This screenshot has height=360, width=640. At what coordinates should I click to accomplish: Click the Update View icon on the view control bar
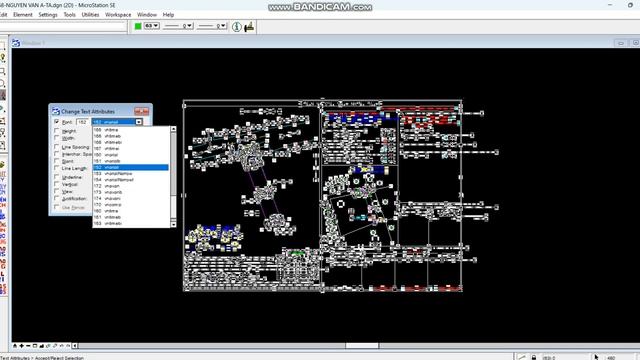tap(15, 346)
